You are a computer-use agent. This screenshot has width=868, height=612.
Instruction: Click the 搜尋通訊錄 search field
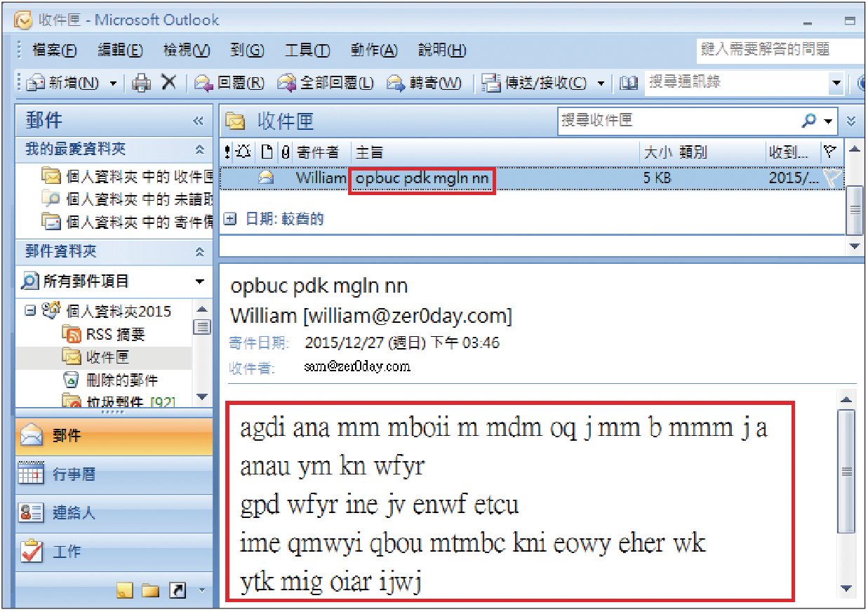(736, 83)
